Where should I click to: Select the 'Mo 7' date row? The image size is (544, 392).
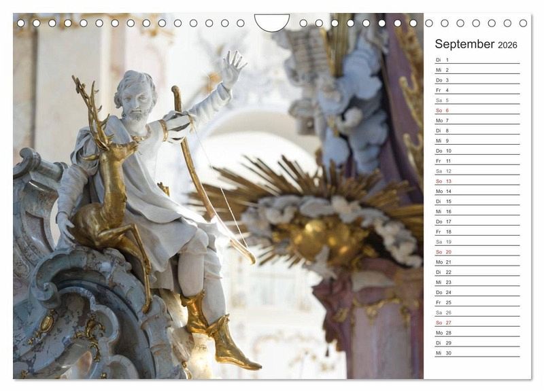(x=477, y=121)
